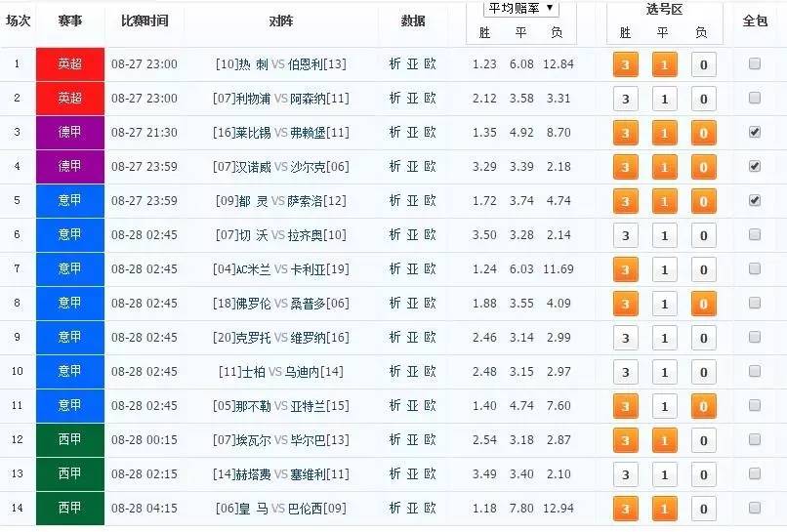Screen dimensions: 787x532
Task: Open the 拉齐奥 team name in row 6
Action: [305, 235]
